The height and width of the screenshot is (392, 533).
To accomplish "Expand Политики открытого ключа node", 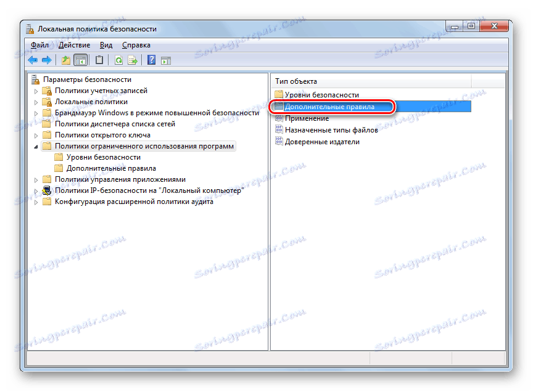I will [x=36, y=135].
